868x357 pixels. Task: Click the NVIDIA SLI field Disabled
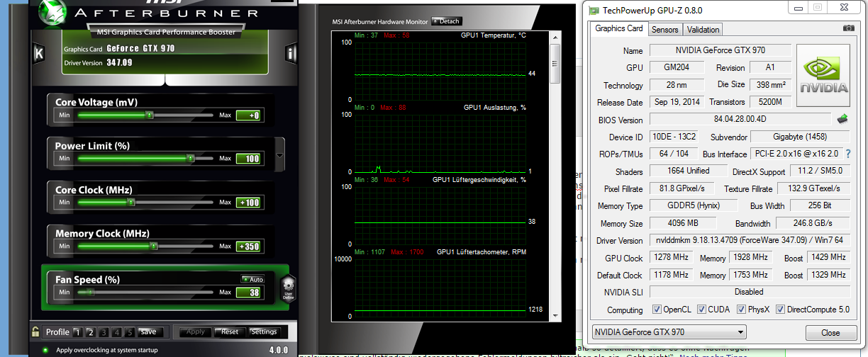coord(750,292)
